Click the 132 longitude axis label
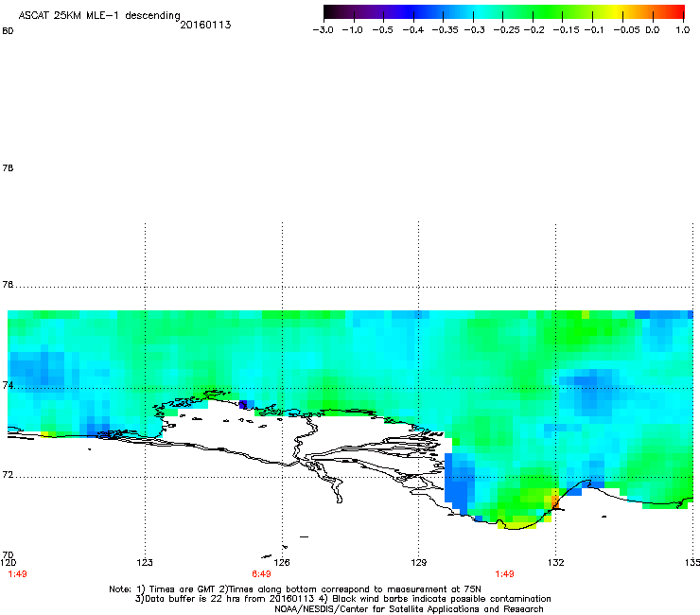 click(556, 562)
